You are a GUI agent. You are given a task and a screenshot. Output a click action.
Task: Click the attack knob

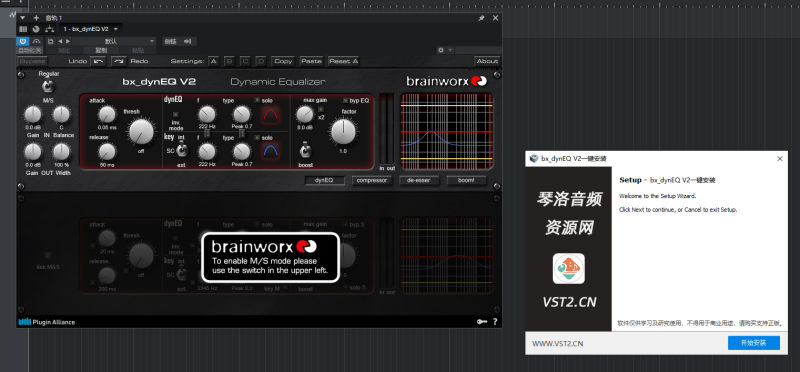pos(107,114)
